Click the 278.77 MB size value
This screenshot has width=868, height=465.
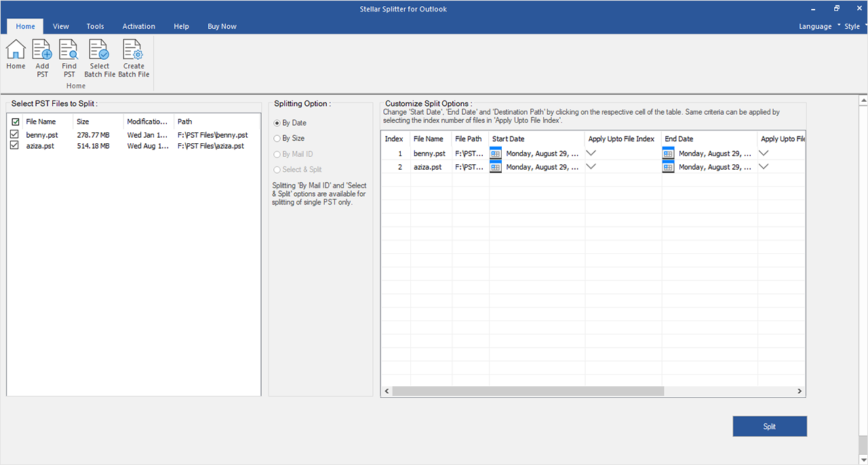pos(93,135)
